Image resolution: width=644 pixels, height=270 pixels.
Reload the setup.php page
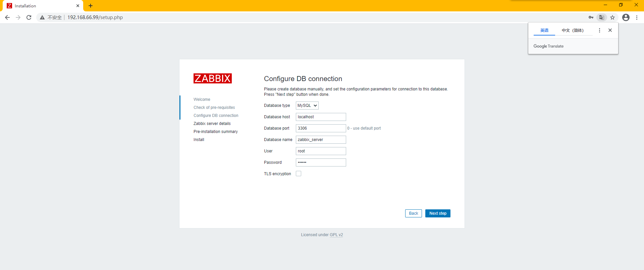[29, 17]
